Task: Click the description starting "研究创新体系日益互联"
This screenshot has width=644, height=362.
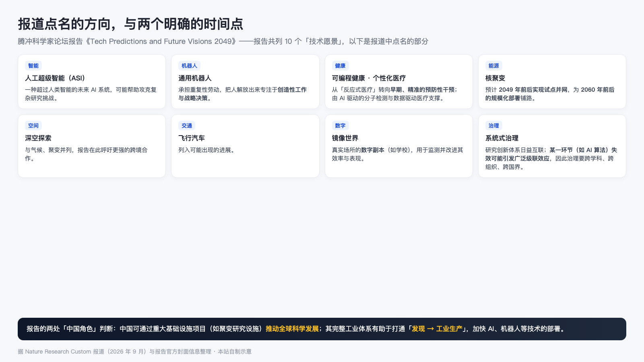Action: tap(551, 158)
